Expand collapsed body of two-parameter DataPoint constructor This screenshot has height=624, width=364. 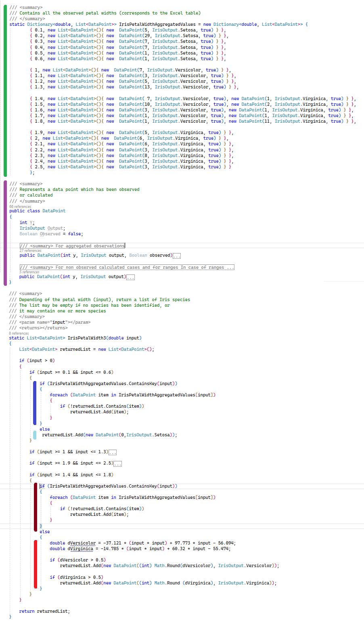[x=131, y=277]
